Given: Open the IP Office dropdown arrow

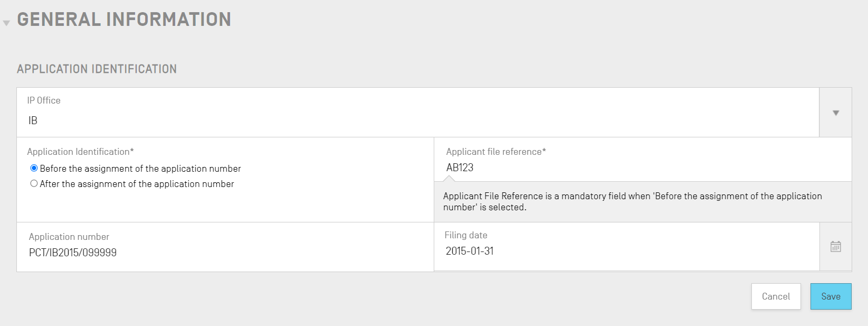Looking at the screenshot, I should [835, 113].
